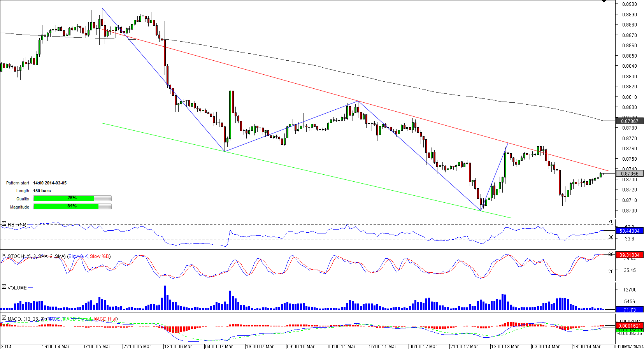Close the RSI indicator panel
This screenshot has height=349, width=644.
[x=4, y=224]
